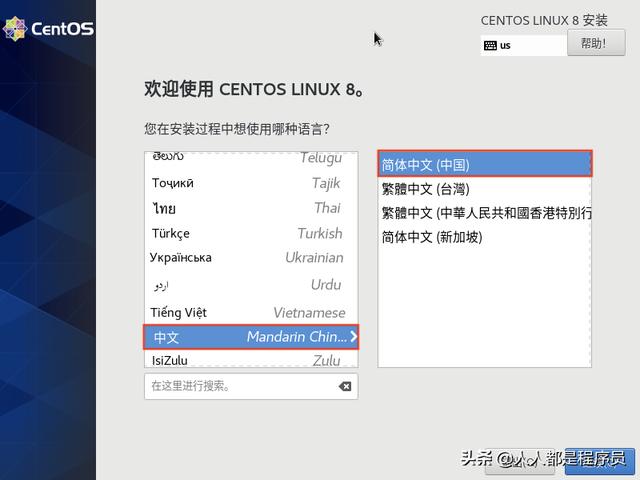This screenshot has height=480, width=640.
Task: Select the Telugu language row
Action: [x=251, y=158]
